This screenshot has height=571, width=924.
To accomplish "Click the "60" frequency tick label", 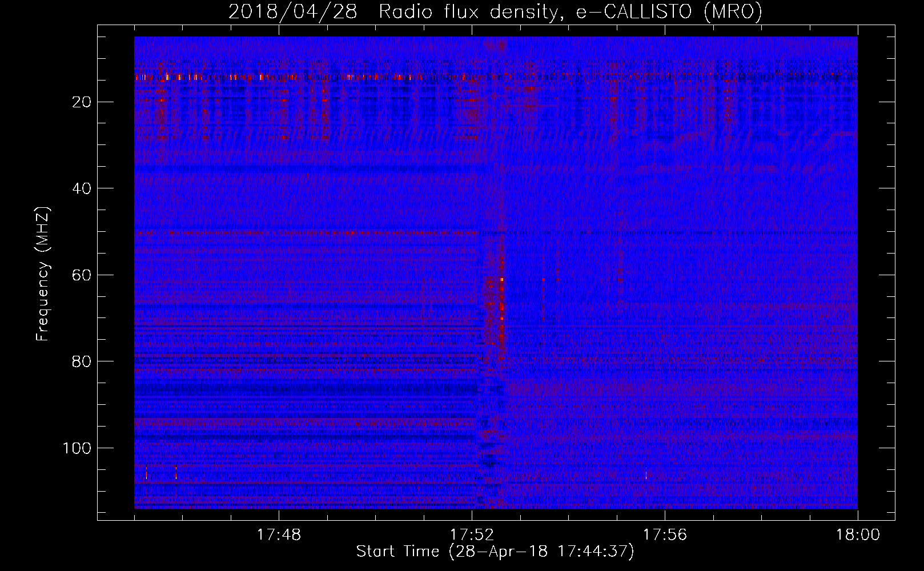I will 82,275.
